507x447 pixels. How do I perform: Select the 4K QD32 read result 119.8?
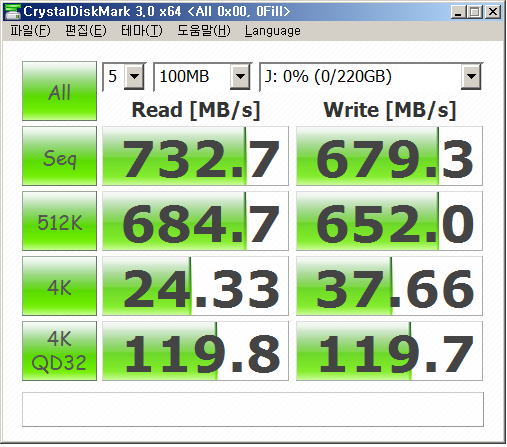(195, 351)
